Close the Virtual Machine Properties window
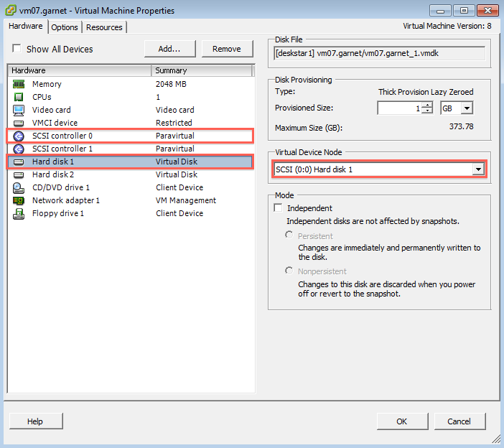The image size is (504, 448). [487, 11]
